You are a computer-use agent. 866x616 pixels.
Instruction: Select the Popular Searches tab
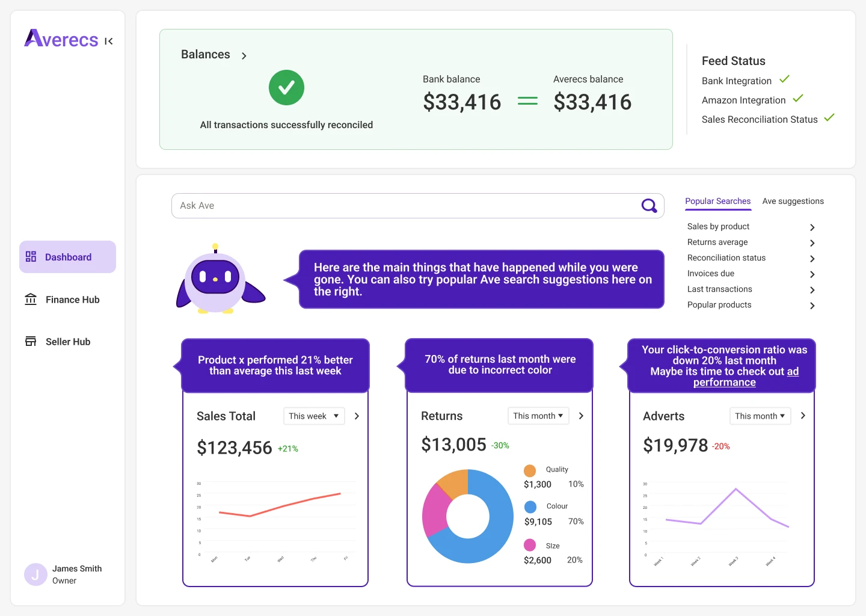point(717,202)
